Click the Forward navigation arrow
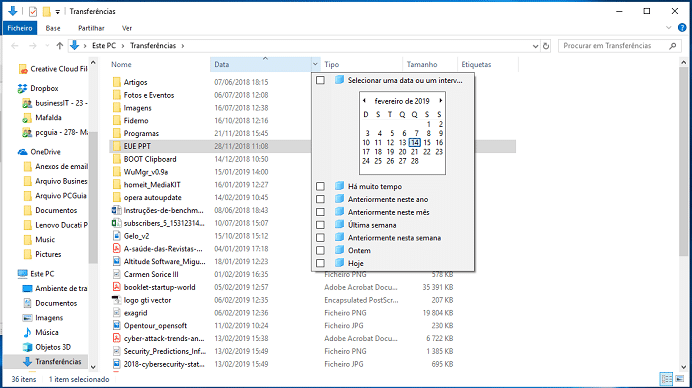The height and width of the screenshot is (388, 692). (x=33, y=46)
